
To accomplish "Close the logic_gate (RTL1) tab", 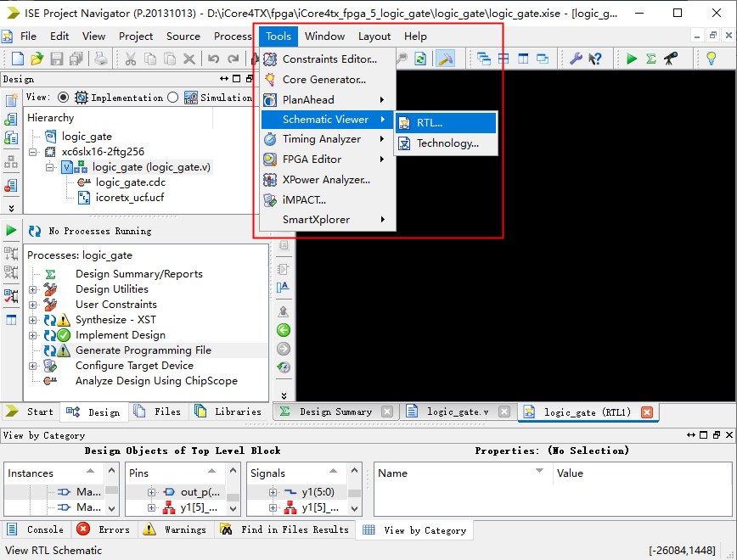I will tap(647, 412).
